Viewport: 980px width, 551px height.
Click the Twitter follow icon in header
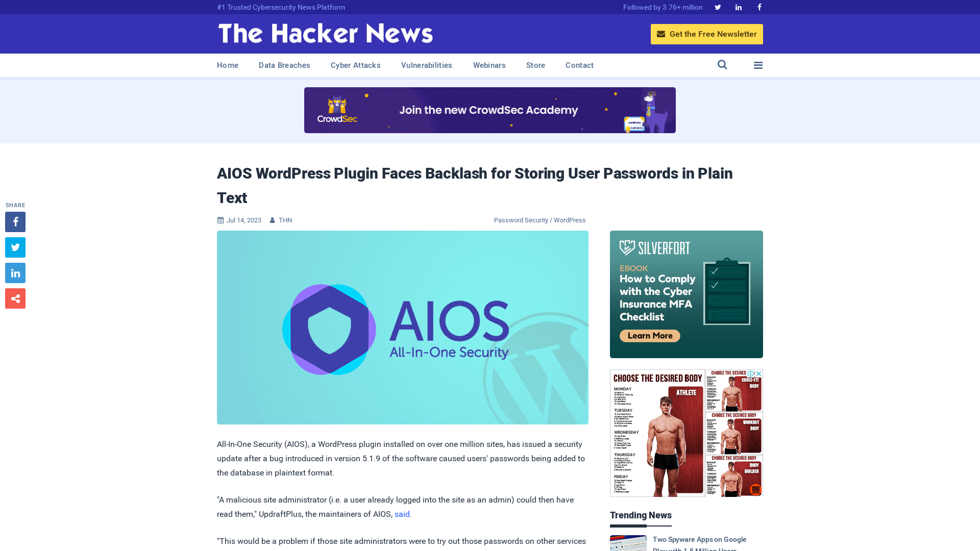point(718,7)
